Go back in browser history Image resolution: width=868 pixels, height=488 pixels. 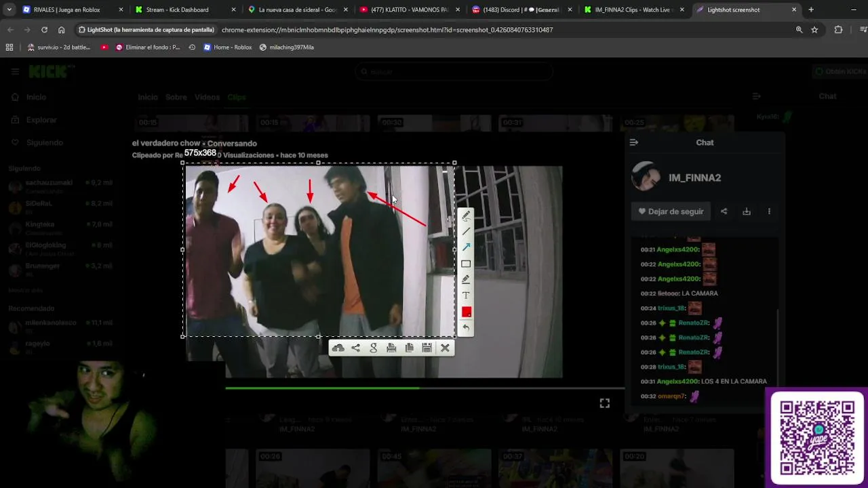point(10,30)
